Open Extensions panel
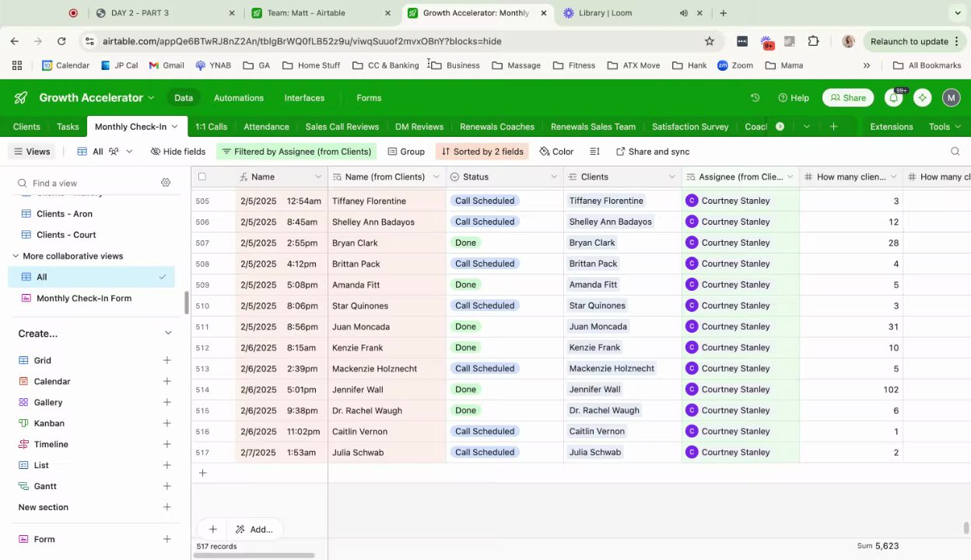This screenshot has height=560, width=971. tap(891, 127)
